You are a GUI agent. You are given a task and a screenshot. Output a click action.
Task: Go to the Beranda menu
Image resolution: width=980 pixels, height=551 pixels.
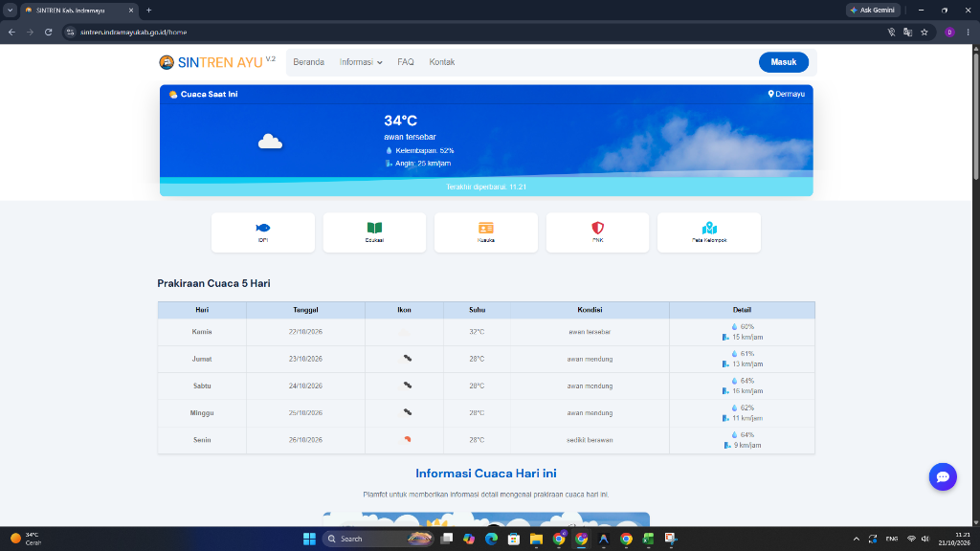pos(309,62)
